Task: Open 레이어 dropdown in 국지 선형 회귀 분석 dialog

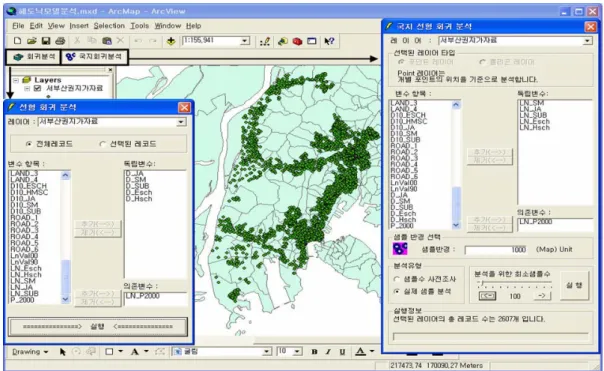Action: point(587,41)
